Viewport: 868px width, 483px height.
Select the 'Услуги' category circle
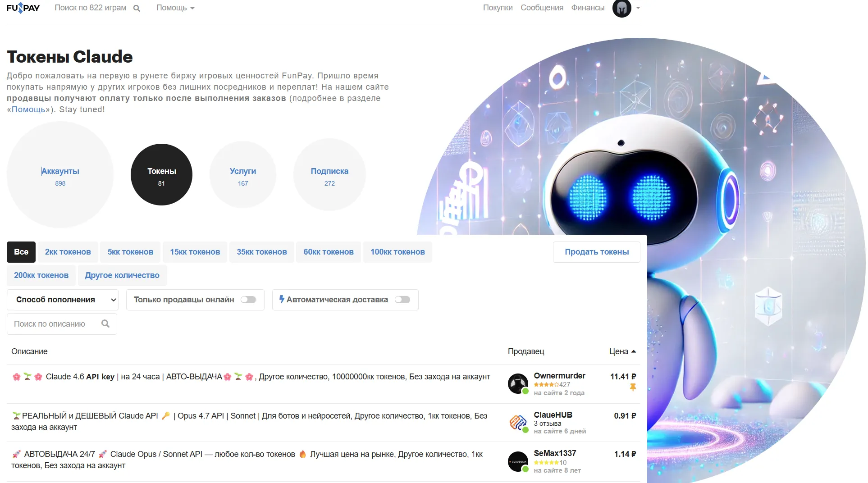[x=243, y=175]
